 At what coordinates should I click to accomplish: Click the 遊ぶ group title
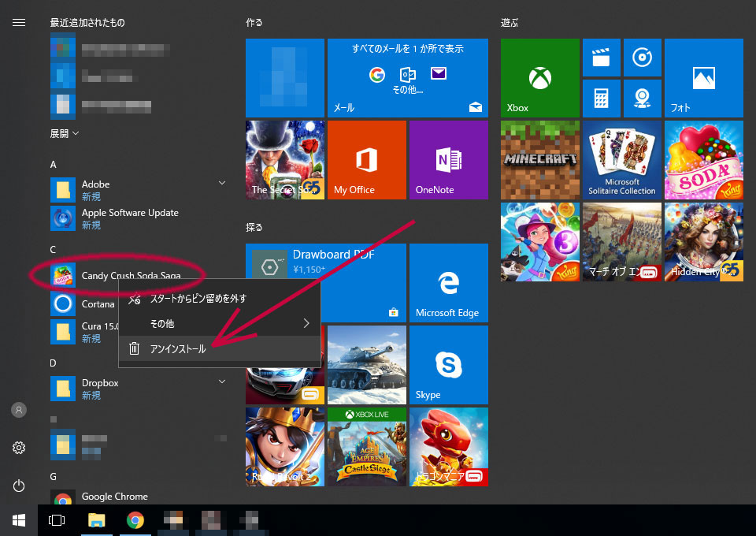pyautogui.click(x=510, y=23)
